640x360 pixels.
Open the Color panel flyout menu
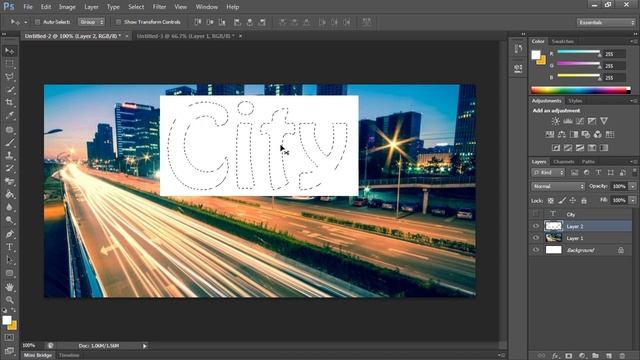633,41
